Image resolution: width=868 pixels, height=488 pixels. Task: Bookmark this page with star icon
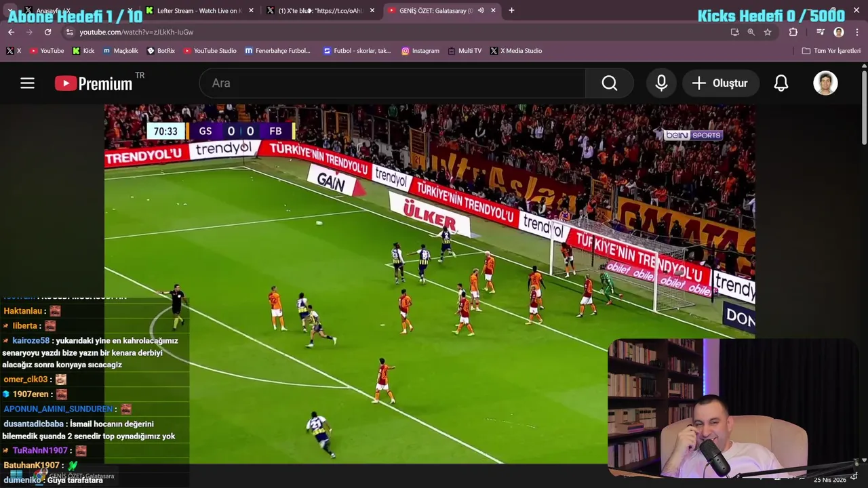(768, 32)
